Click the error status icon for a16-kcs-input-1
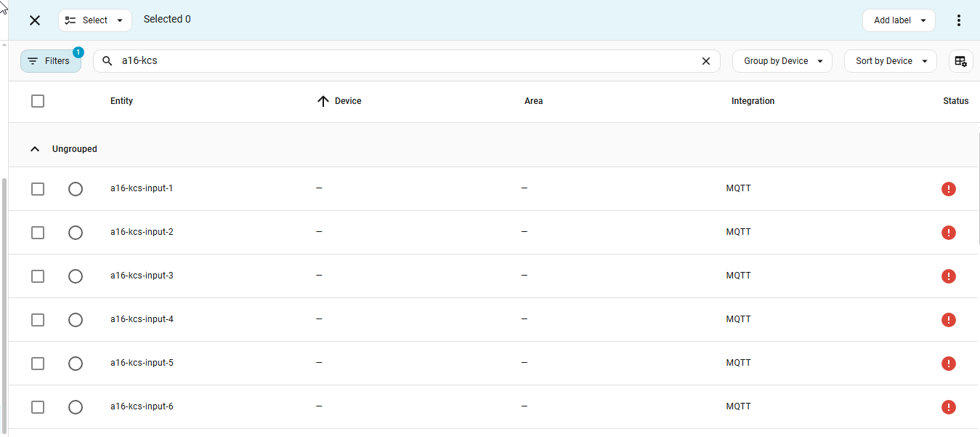The height and width of the screenshot is (437, 980). [x=948, y=189]
